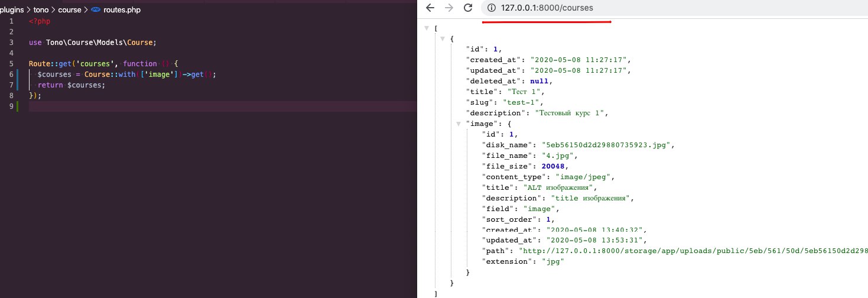Screen dimensions: 868x298
Task: Click 'Route::get' in the editor
Action: (x=50, y=64)
